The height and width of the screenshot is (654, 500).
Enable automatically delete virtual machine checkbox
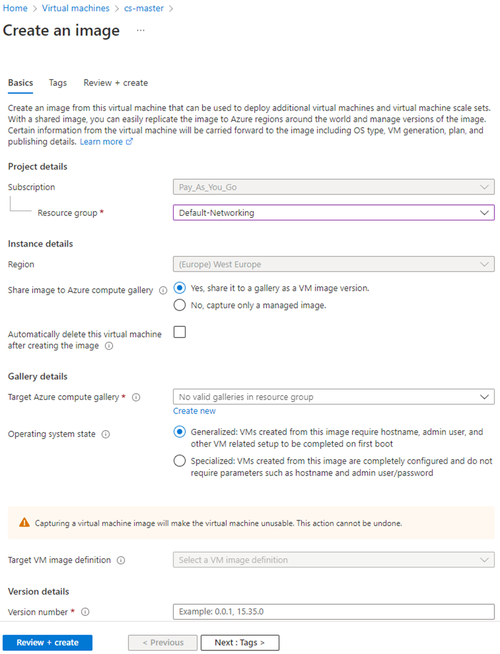180,332
